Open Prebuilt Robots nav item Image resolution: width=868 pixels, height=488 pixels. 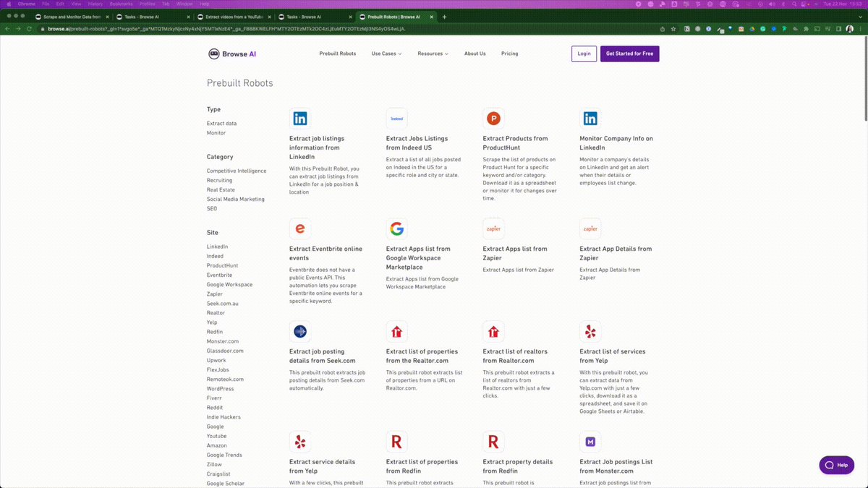(338, 53)
